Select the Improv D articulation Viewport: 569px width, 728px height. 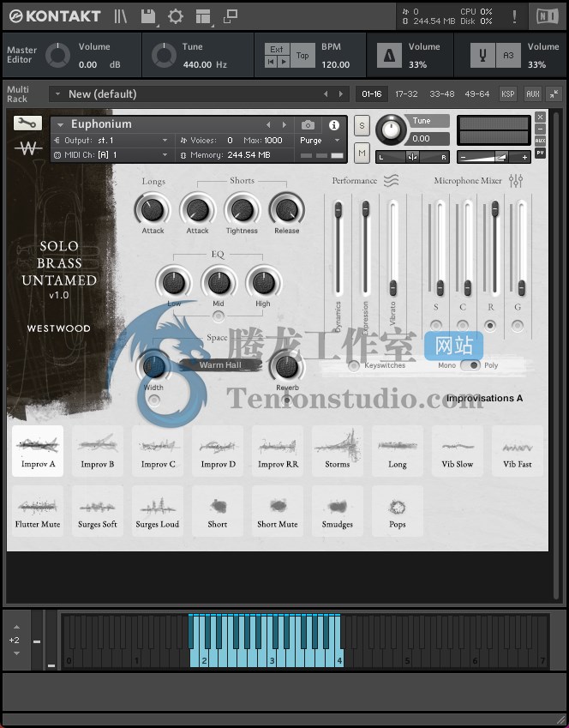218,450
